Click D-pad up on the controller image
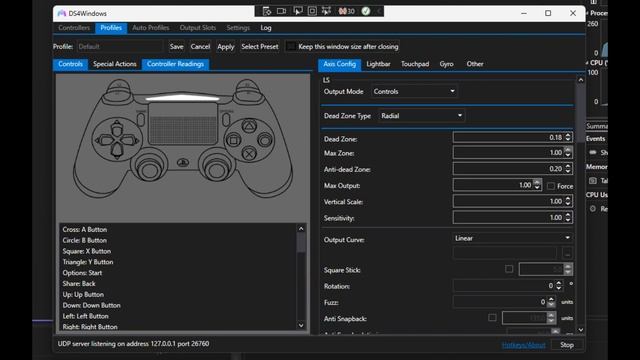The image size is (640, 360). [x=117, y=128]
